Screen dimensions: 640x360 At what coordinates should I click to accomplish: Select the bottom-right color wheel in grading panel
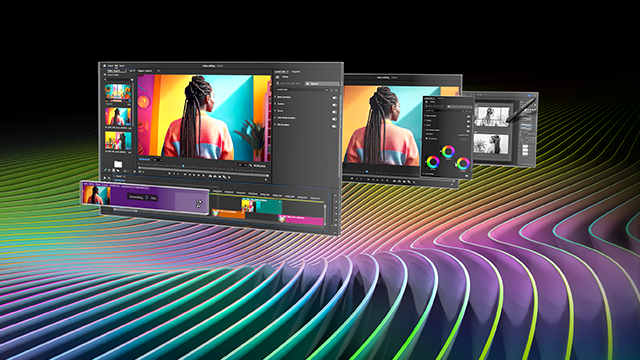click(463, 163)
